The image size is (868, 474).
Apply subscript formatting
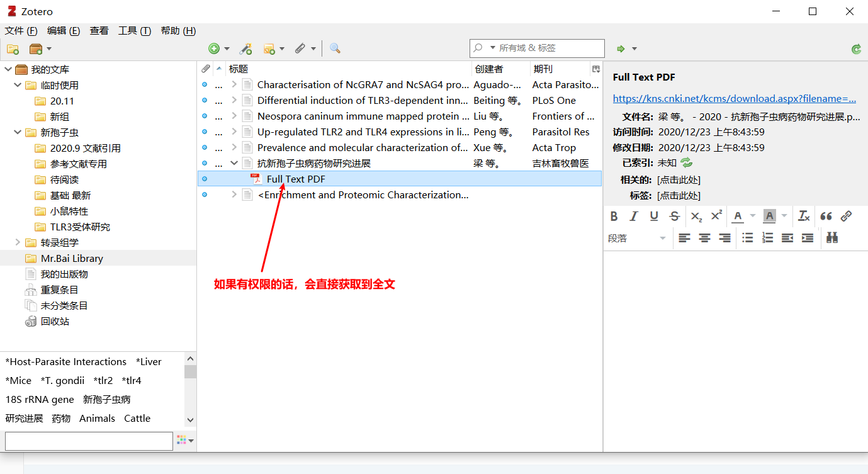696,216
